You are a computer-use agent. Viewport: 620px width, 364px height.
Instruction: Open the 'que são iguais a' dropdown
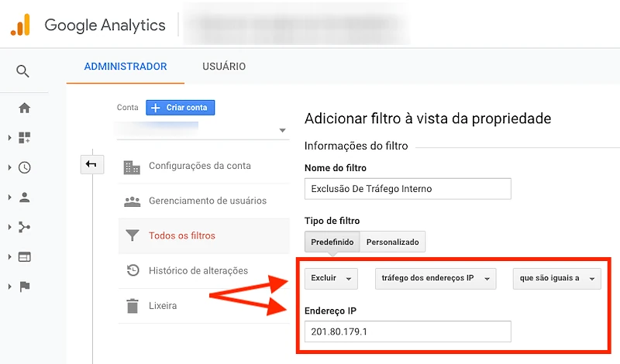click(556, 278)
